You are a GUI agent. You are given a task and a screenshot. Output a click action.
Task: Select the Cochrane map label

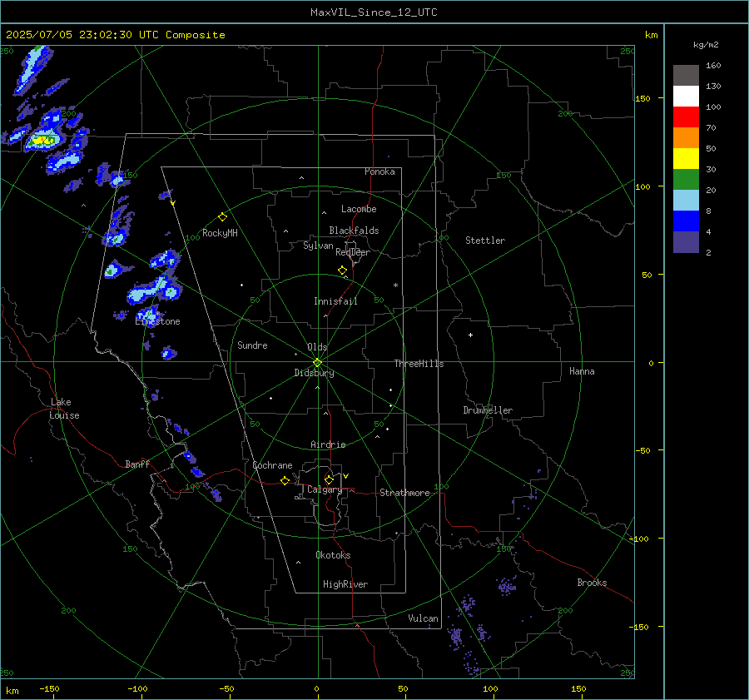pos(272,465)
